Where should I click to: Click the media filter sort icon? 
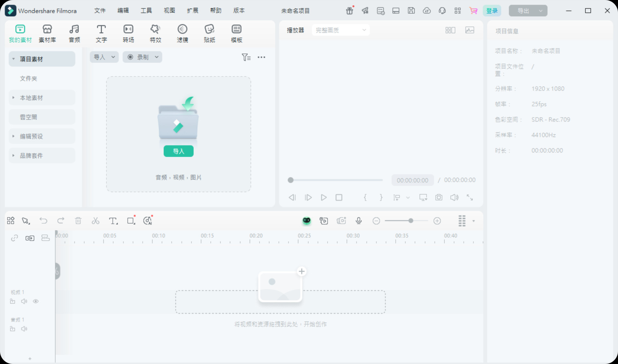(246, 57)
